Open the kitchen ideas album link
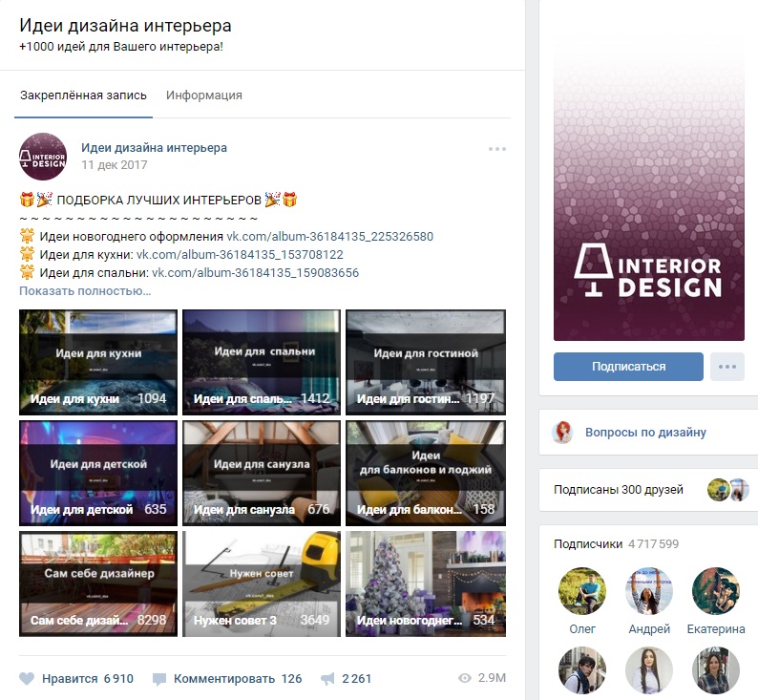This screenshot has width=758, height=700. point(240,255)
